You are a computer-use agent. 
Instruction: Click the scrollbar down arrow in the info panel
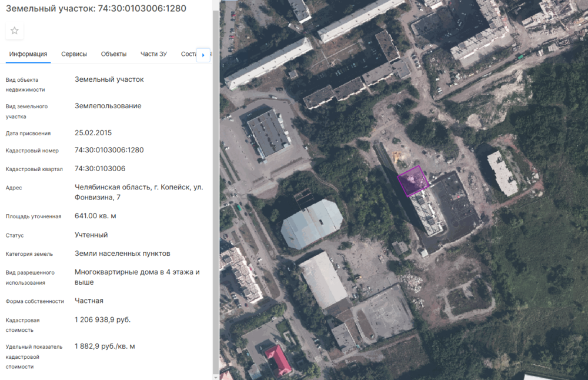216,376
